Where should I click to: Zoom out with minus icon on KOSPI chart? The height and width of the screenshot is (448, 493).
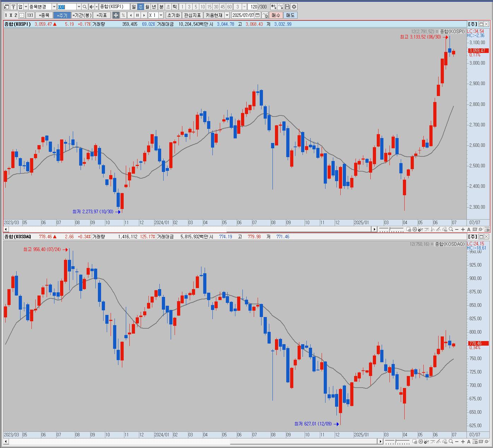457,229
